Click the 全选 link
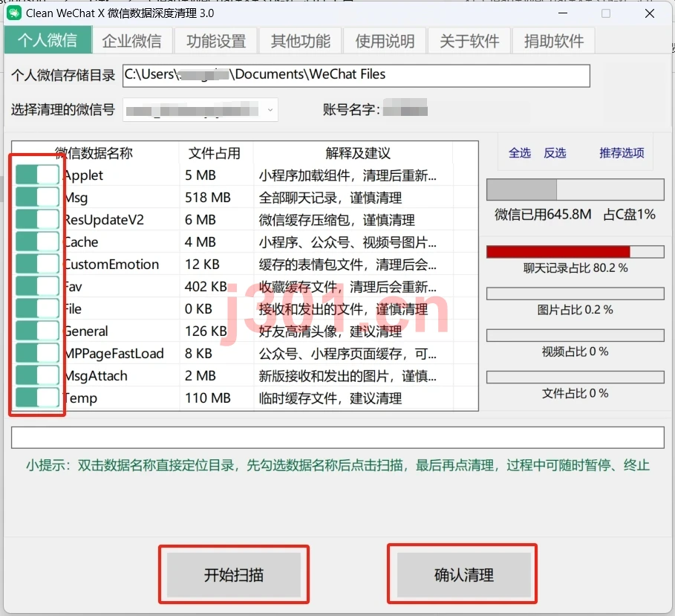This screenshot has width=675, height=616. (520, 153)
